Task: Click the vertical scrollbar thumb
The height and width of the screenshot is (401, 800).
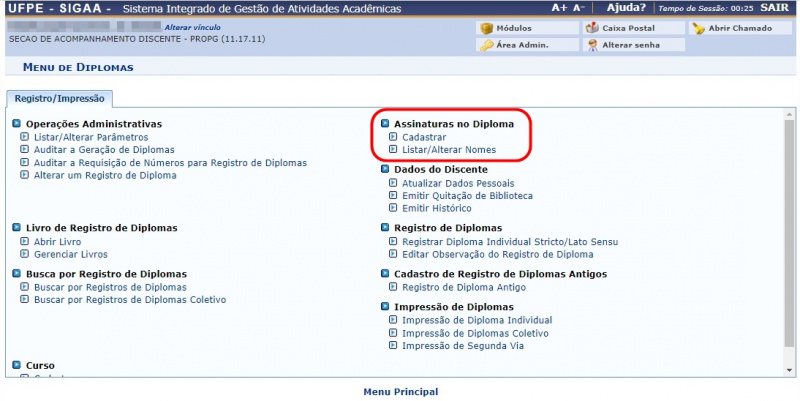Action: coord(789,233)
